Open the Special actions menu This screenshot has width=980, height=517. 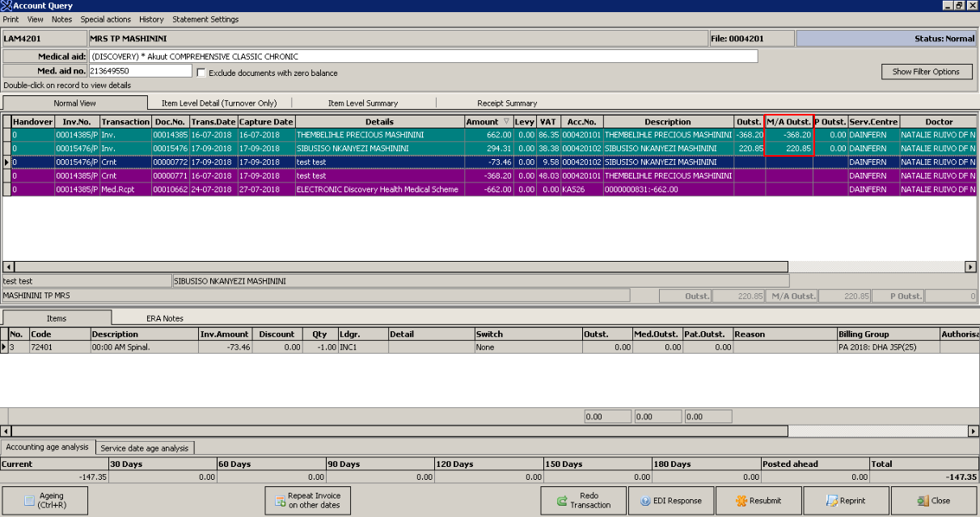[x=105, y=19]
